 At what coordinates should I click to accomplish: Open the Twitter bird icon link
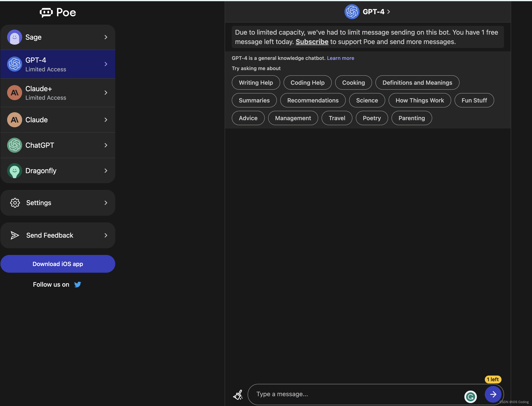coord(77,284)
